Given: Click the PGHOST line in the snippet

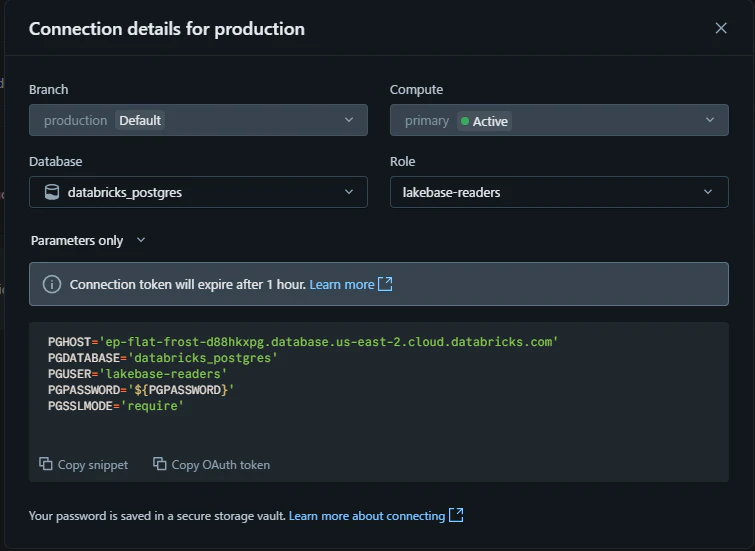Looking at the screenshot, I should pyautogui.click(x=303, y=342).
